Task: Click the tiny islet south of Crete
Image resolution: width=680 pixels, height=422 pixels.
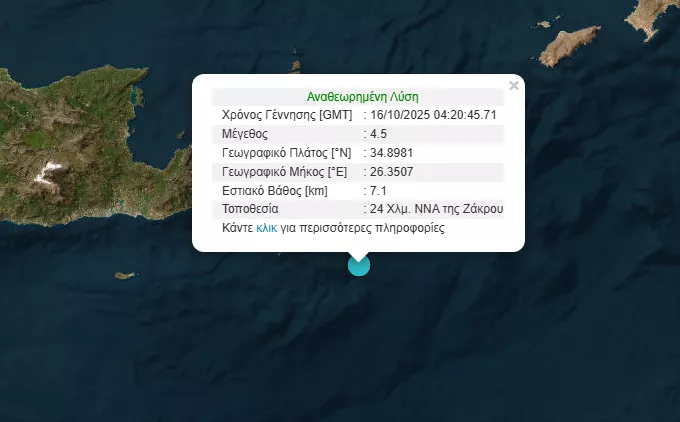Action: [x=126, y=275]
